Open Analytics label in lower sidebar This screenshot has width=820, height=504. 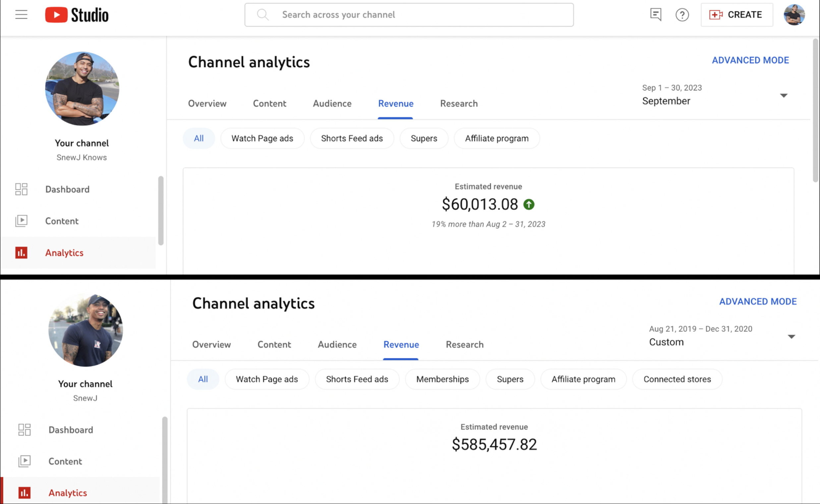click(68, 493)
